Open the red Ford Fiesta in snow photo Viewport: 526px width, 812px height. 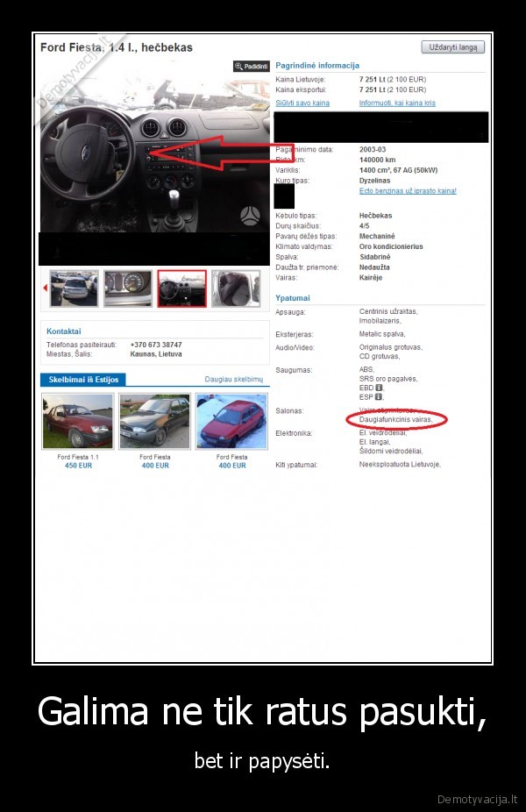232,421
